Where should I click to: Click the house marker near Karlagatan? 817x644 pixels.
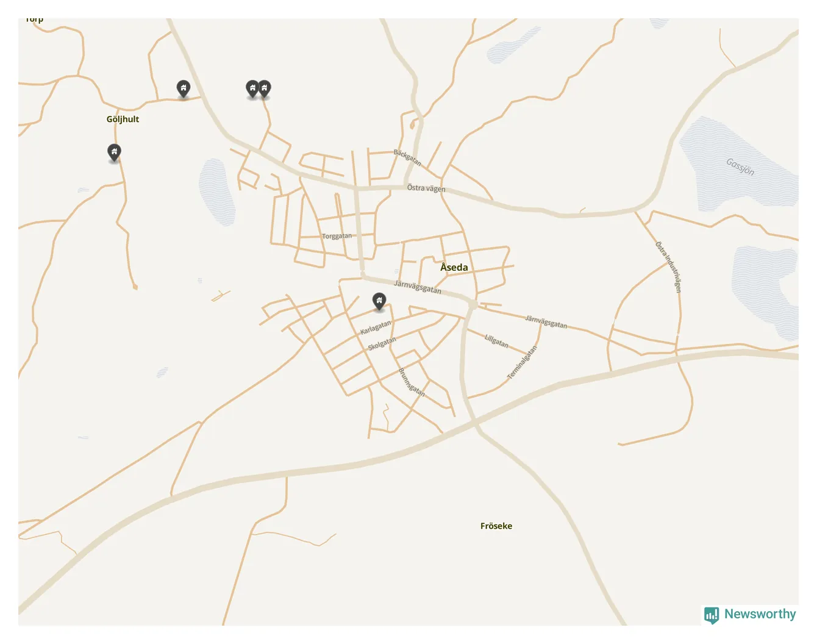[379, 301]
